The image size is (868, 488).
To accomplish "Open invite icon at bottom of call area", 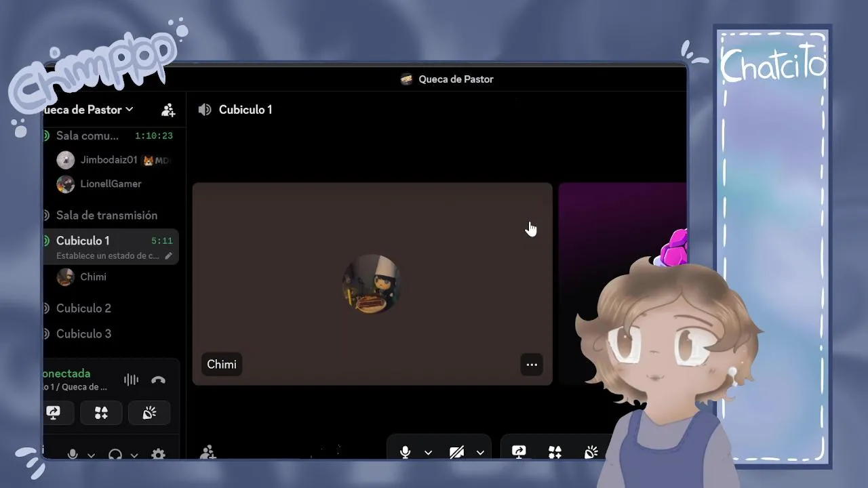I will [208, 452].
